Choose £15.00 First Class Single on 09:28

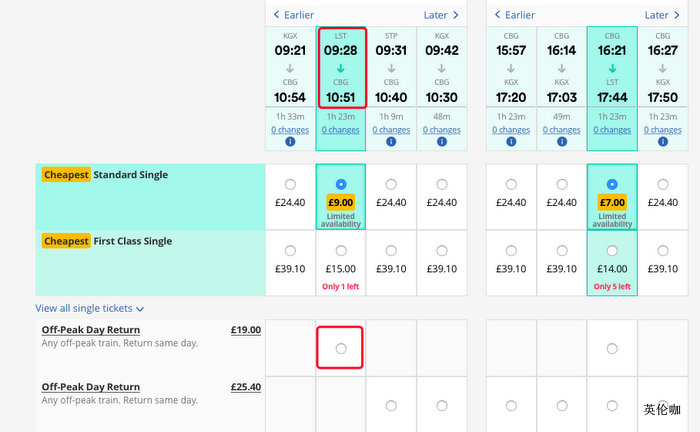[x=341, y=251]
